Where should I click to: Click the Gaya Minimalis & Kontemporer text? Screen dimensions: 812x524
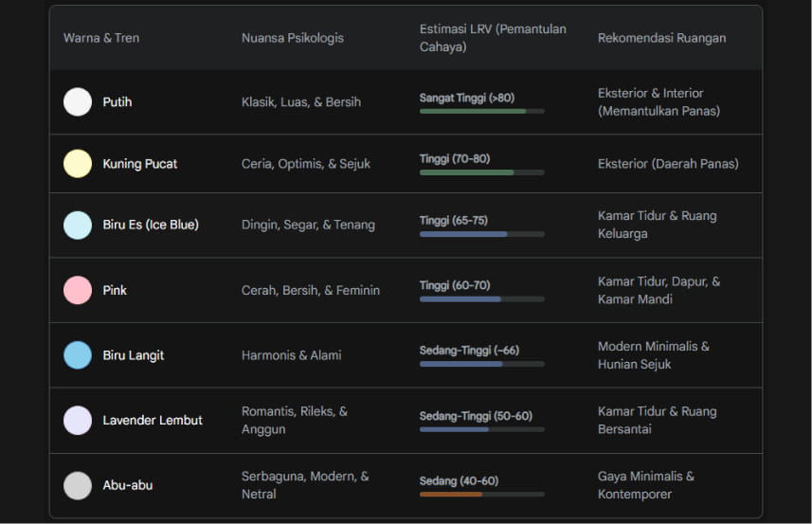coord(646,485)
